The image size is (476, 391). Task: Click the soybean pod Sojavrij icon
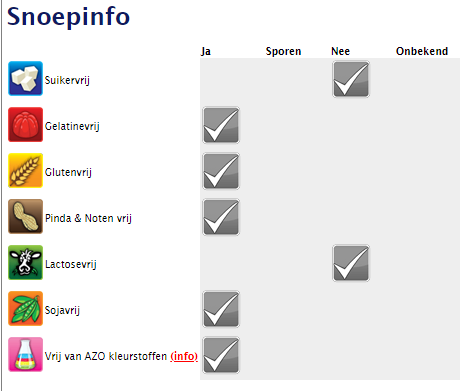(x=25, y=308)
